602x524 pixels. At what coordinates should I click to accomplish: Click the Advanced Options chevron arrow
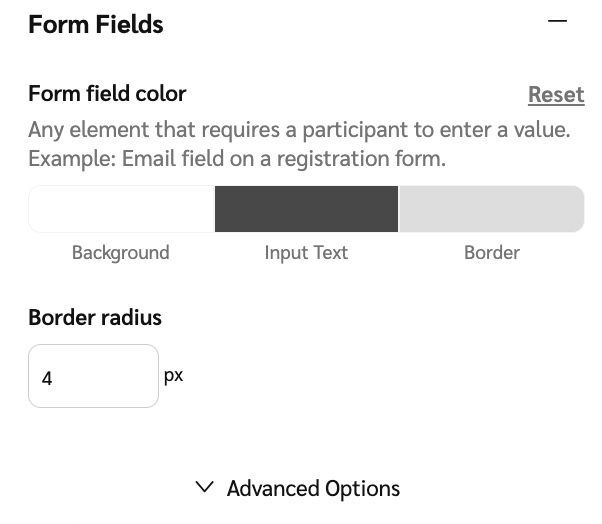(x=205, y=487)
